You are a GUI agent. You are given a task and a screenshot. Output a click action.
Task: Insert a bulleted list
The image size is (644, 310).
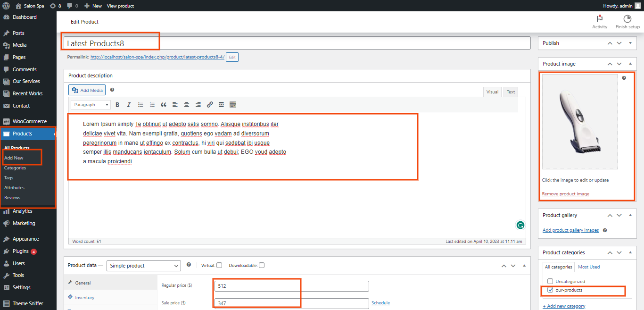[140, 105]
